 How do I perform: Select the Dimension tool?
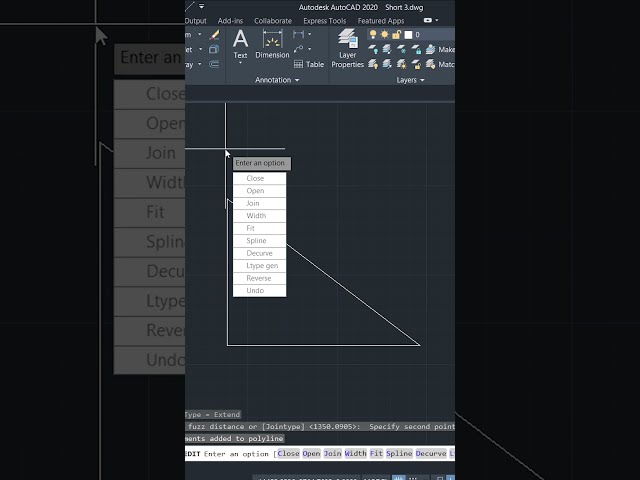272,44
